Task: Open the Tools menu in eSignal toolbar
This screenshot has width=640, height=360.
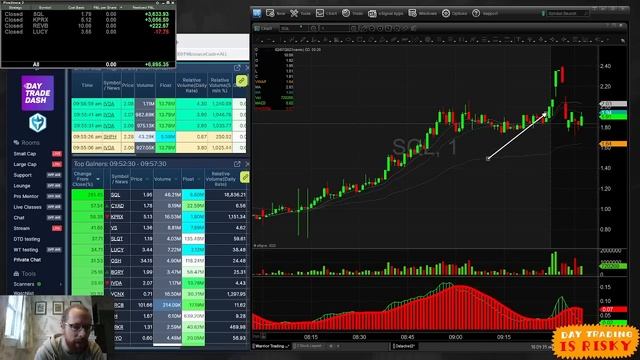Action: pyautogui.click(x=300, y=13)
